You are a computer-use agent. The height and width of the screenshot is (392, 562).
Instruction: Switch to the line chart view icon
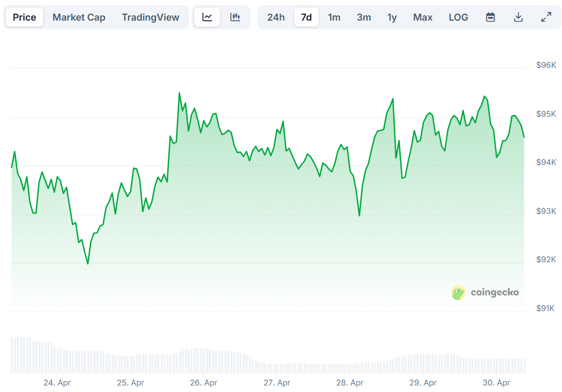[x=207, y=17]
